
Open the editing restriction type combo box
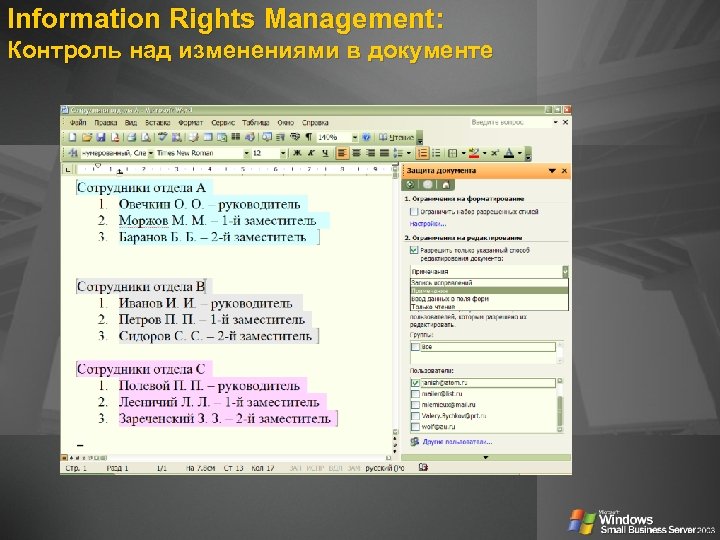pos(489,271)
